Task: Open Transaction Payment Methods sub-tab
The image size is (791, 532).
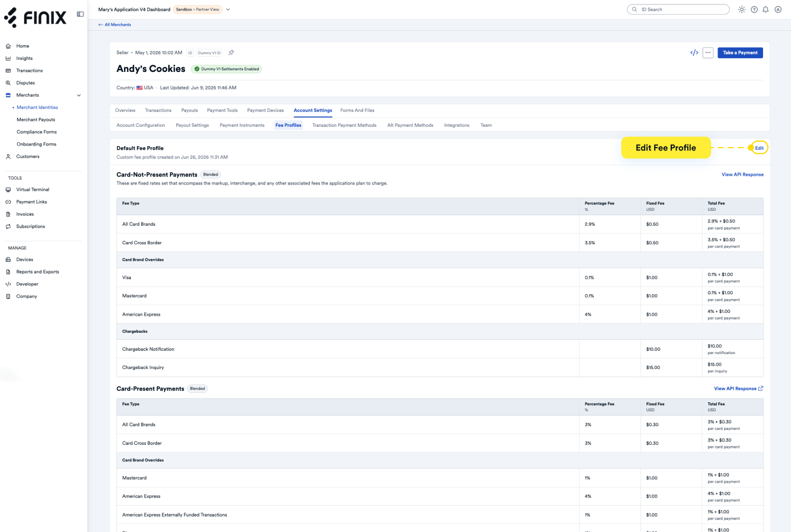Action: [x=344, y=125]
